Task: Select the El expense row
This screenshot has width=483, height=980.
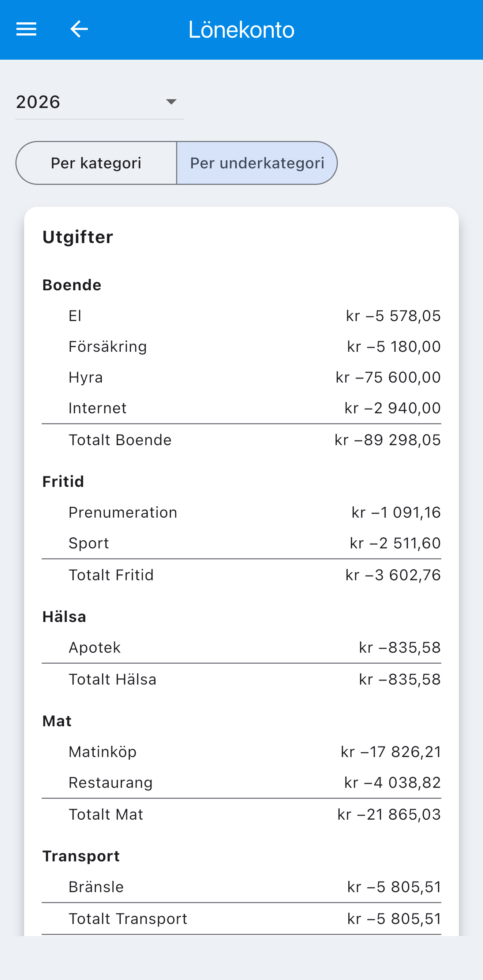Action: [241, 316]
